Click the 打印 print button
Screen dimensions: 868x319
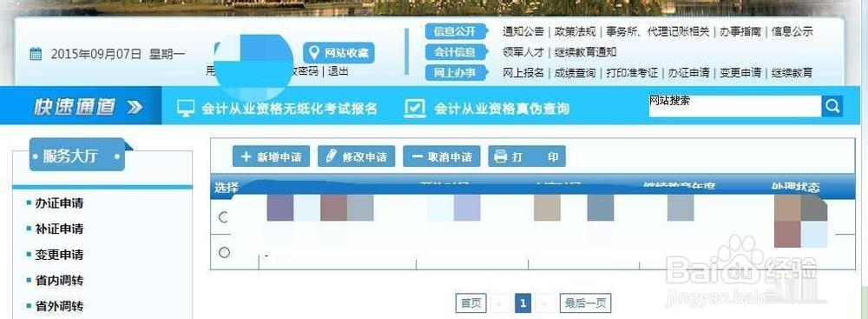pyautogui.click(x=527, y=156)
